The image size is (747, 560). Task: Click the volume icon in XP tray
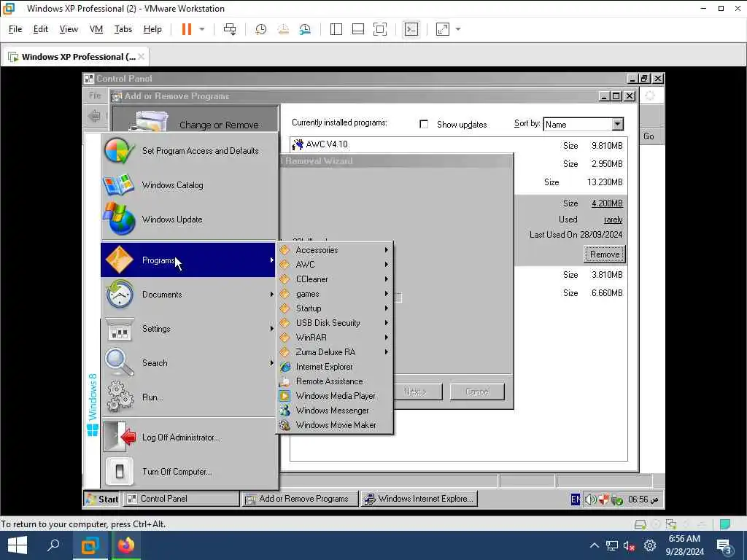590,499
